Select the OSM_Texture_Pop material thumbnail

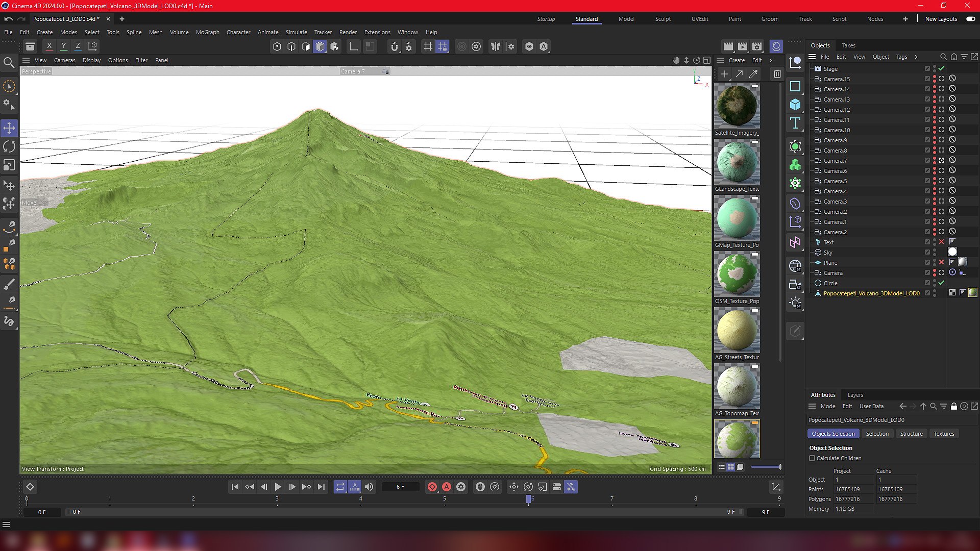point(737,274)
